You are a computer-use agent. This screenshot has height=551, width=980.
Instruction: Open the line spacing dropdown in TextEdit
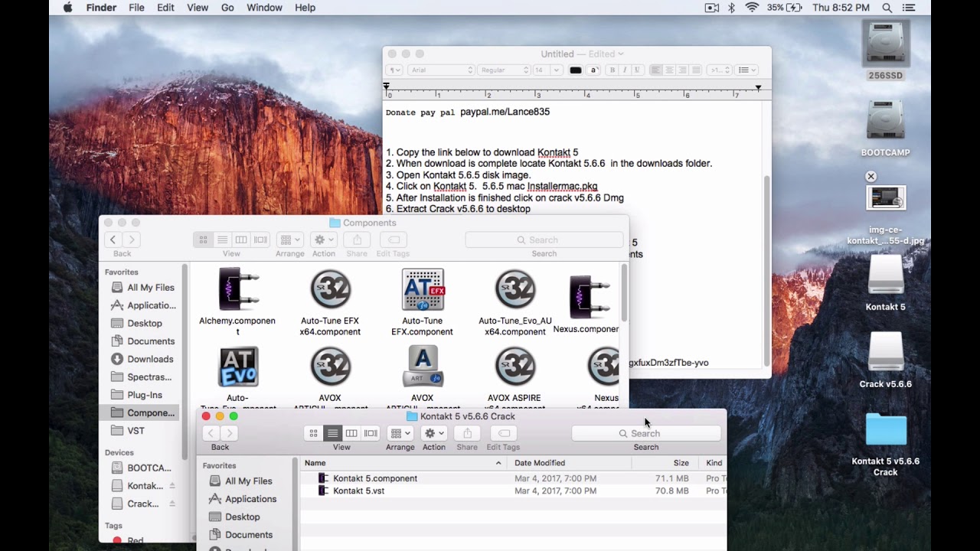719,70
